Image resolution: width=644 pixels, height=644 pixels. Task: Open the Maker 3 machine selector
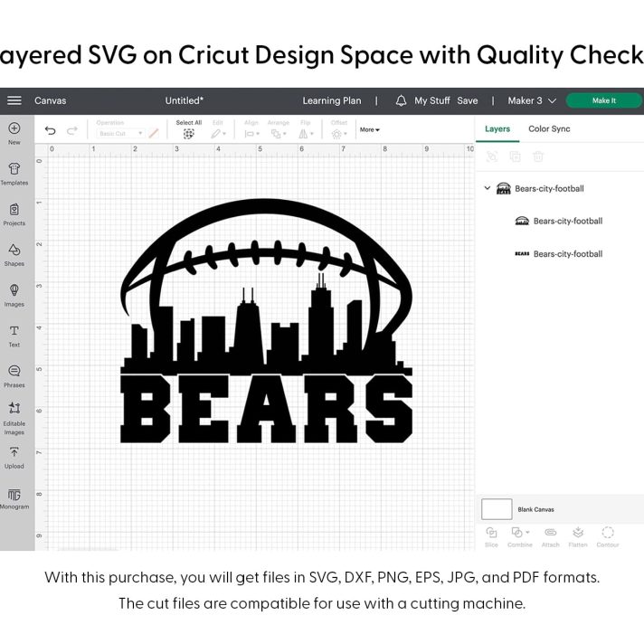pyautogui.click(x=532, y=100)
